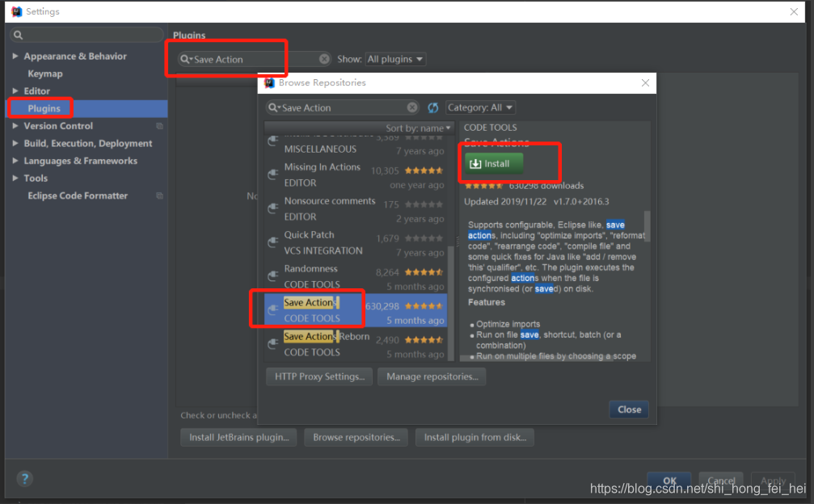This screenshot has height=504, width=814.
Task: Close the Settings window with X
Action: 794,11
